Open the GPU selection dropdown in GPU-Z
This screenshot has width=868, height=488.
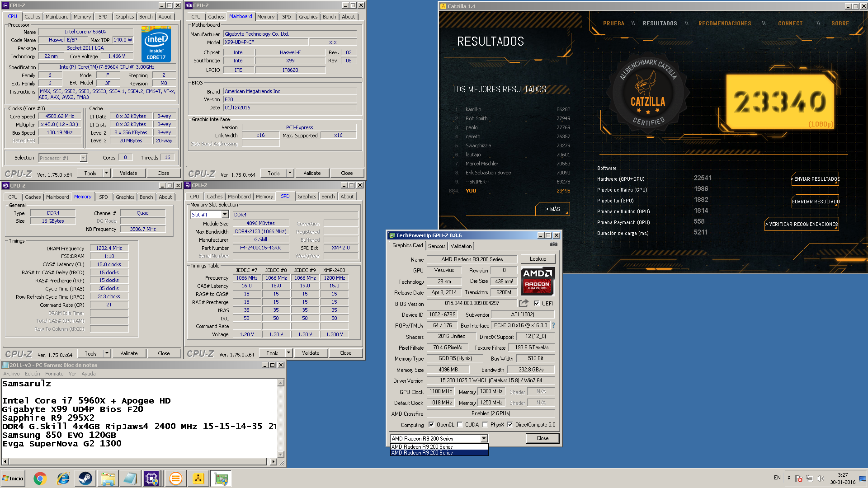484,438
